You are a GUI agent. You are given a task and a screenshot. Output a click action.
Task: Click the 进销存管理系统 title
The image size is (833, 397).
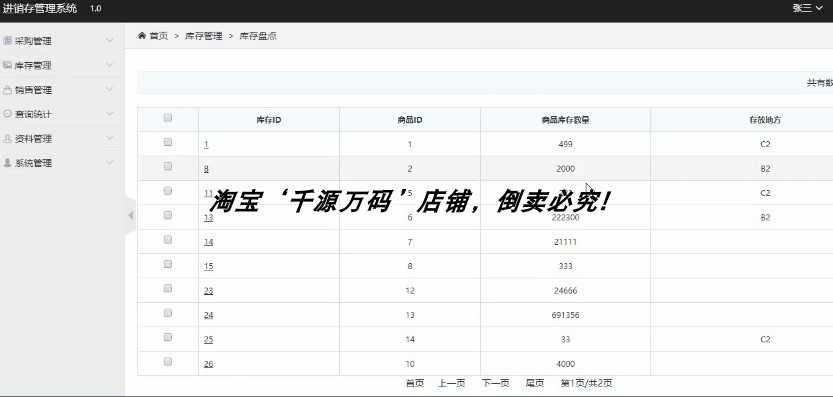(x=40, y=9)
